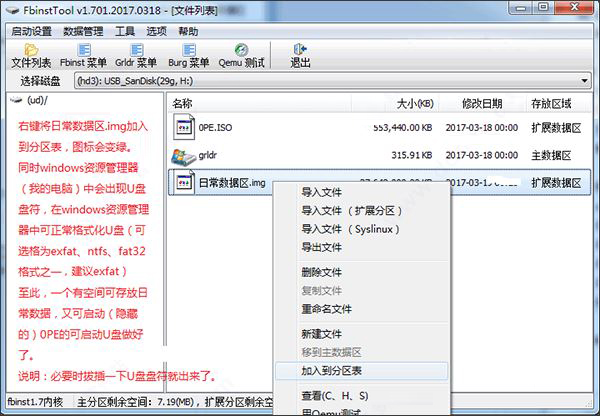The image size is (600, 416).
Task: Click the 主数据区 storage area cell
Action: click(x=551, y=155)
